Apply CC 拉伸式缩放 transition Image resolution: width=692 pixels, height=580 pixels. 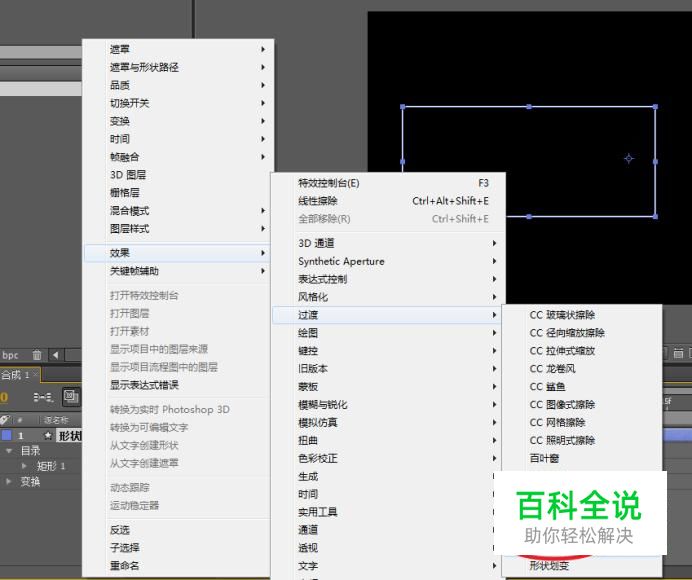point(582,351)
